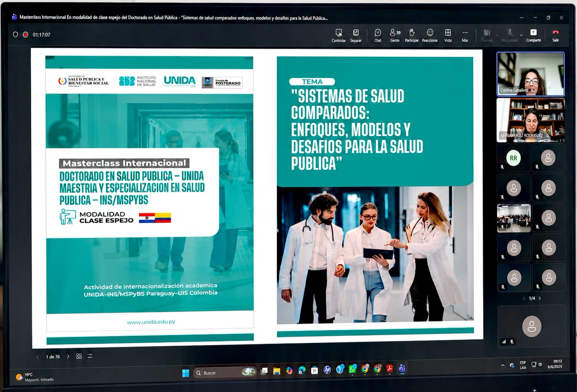Image resolution: width=577 pixels, height=392 pixels.
Task: Advance to the next shared slide
Action: [x=68, y=356]
